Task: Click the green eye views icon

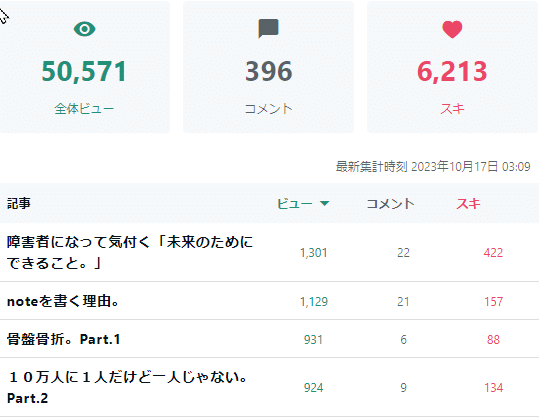Action: (84, 29)
